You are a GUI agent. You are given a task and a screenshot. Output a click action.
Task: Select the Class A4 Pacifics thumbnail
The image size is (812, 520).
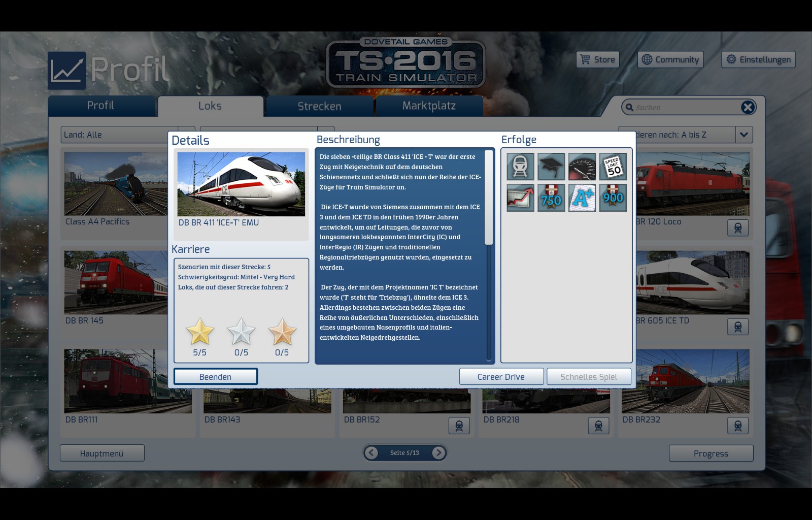click(116, 183)
